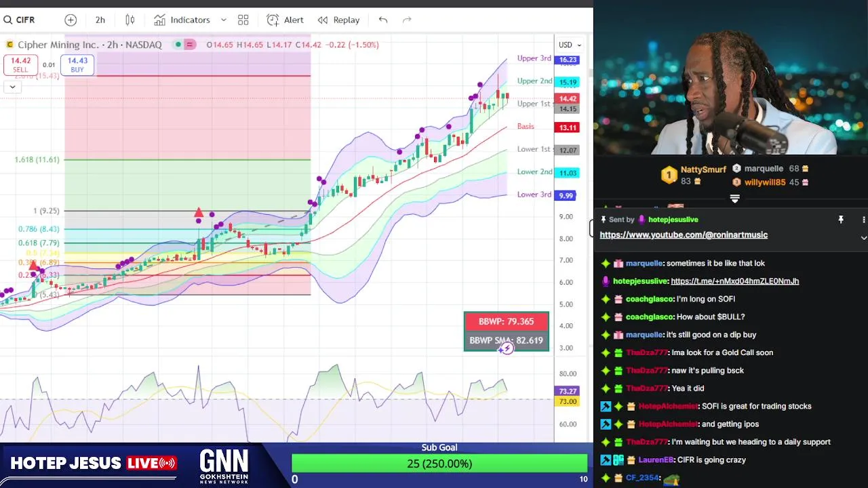Image resolution: width=868 pixels, height=488 pixels.
Task: Click the red triangle marker near 9.25 level
Action: point(199,213)
